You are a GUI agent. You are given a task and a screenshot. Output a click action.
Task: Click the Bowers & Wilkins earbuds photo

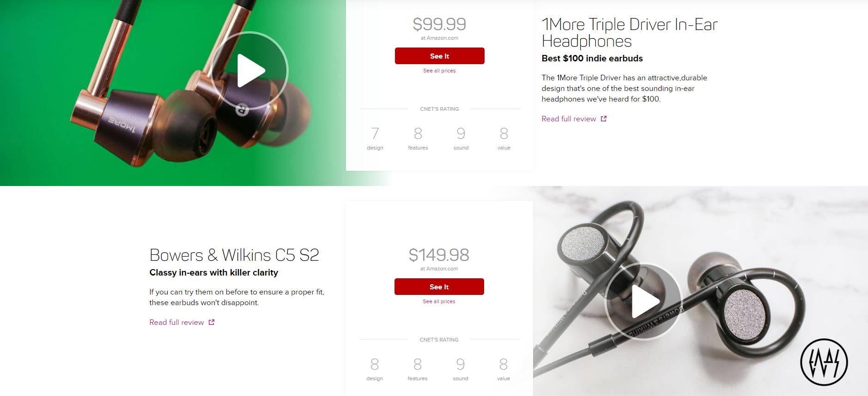pyautogui.click(x=700, y=291)
